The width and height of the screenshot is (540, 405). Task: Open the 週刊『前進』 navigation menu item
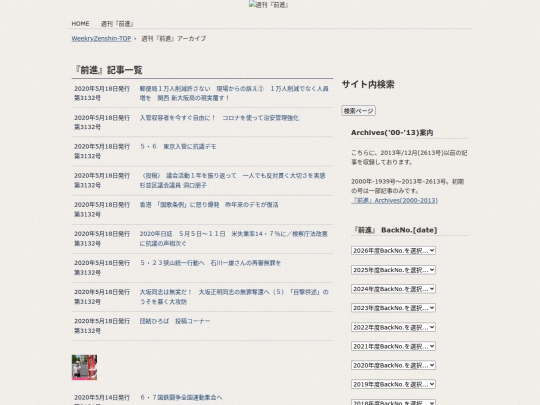117,24
